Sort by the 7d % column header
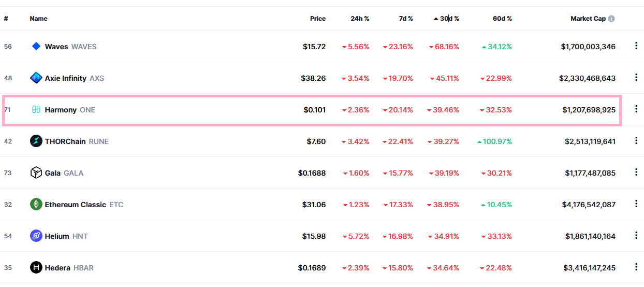644x287 pixels. pyautogui.click(x=406, y=19)
